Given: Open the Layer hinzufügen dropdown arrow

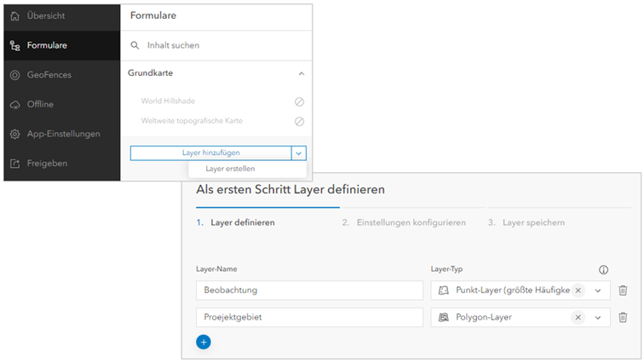Looking at the screenshot, I should [299, 153].
